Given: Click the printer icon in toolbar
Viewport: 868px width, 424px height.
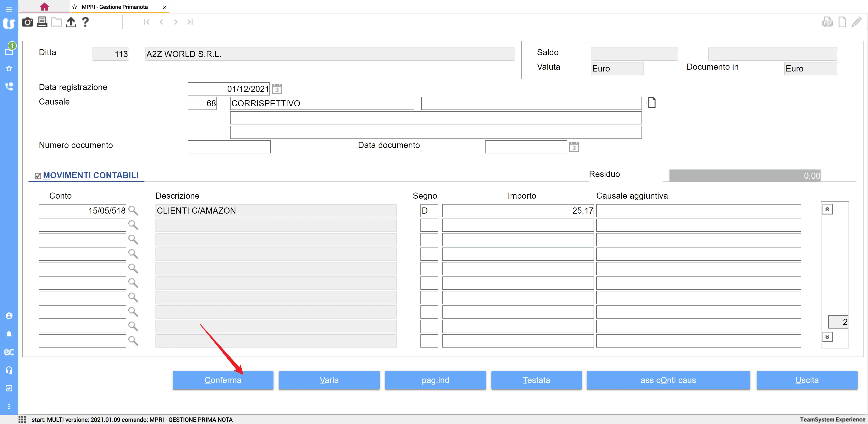Looking at the screenshot, I should click(42, 22).
